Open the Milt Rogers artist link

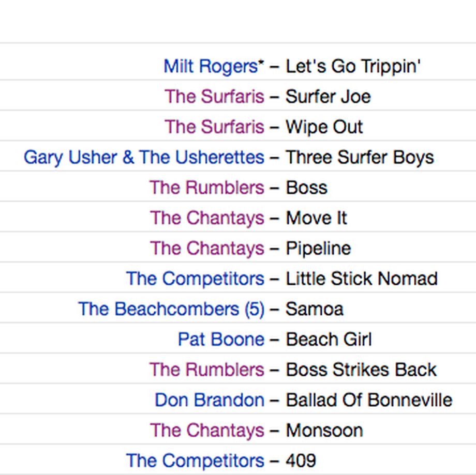click(214, 66)
